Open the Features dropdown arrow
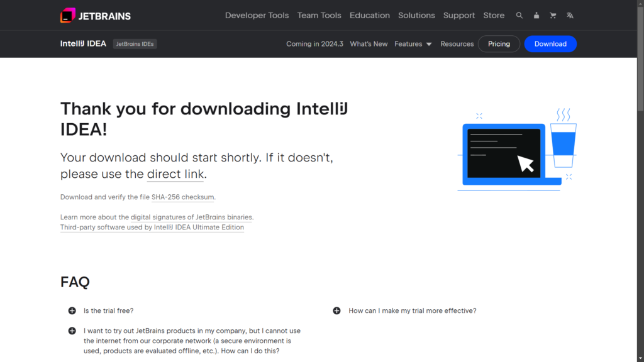Screen dimensions: 644x362 pyautogui.click(x=429, y=44)
